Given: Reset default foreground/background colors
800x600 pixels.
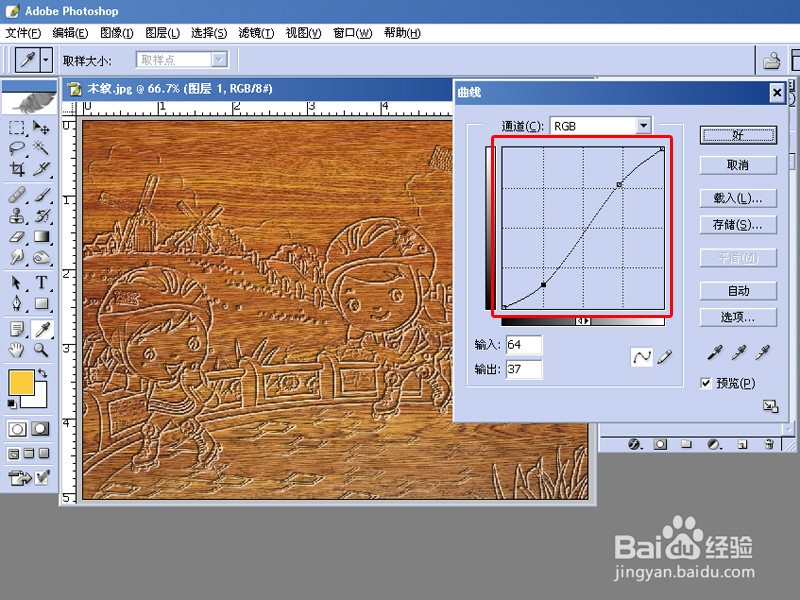Looking at the screenshot, I should (12, 404).
